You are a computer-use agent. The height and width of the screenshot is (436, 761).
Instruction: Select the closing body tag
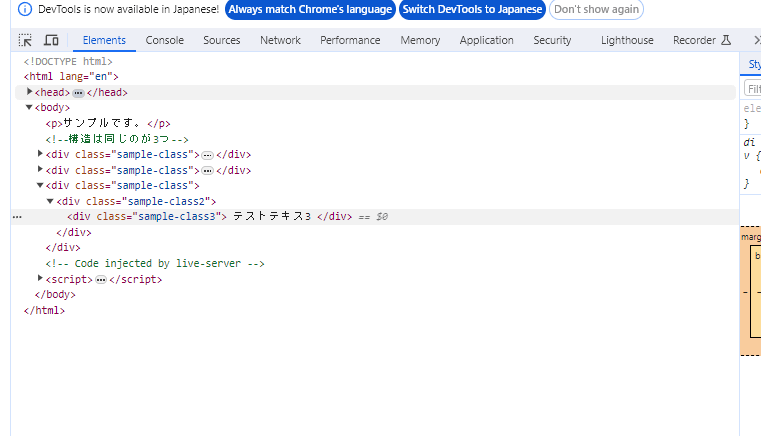55,295
